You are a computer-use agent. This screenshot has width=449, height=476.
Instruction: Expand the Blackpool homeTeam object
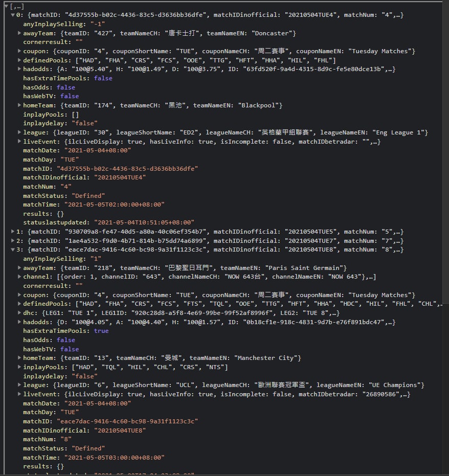pos(19,105)
